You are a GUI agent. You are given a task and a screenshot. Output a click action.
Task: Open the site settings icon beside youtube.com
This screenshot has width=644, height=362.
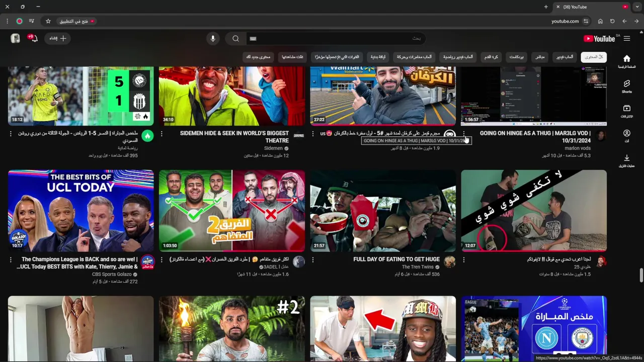click(586, 21)
